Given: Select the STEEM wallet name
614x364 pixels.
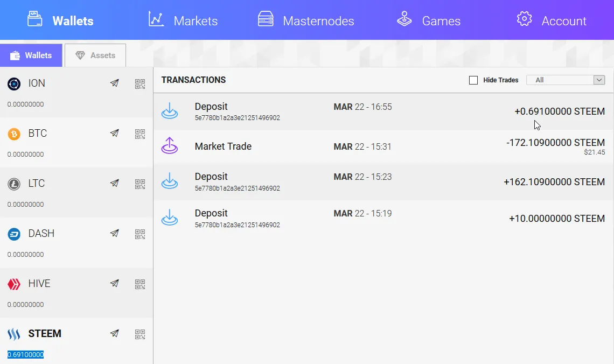Looking at the screenshot, I should 45,334.
